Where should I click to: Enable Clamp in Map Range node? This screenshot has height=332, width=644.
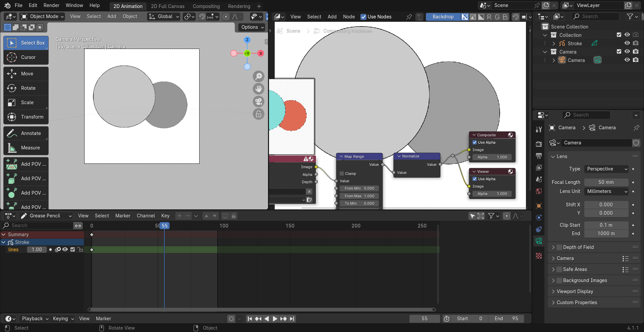pyautogui.click(x=342, y=174)
